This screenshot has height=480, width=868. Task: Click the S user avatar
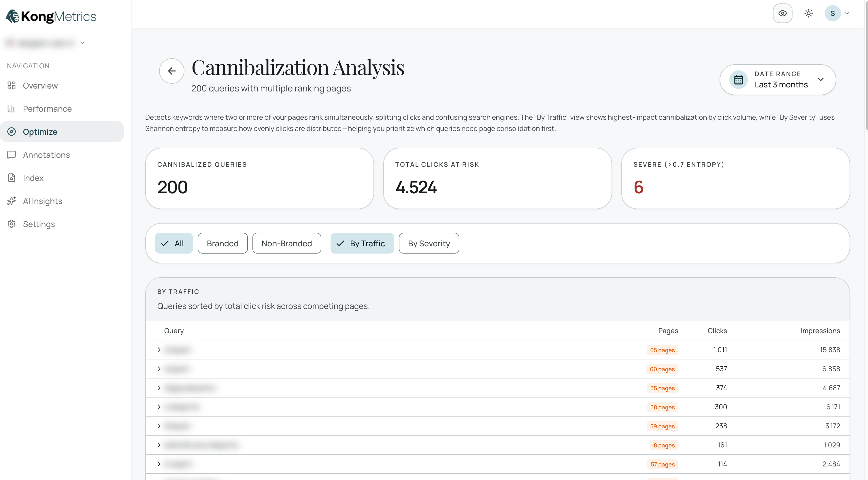click(x=832, y=13)
